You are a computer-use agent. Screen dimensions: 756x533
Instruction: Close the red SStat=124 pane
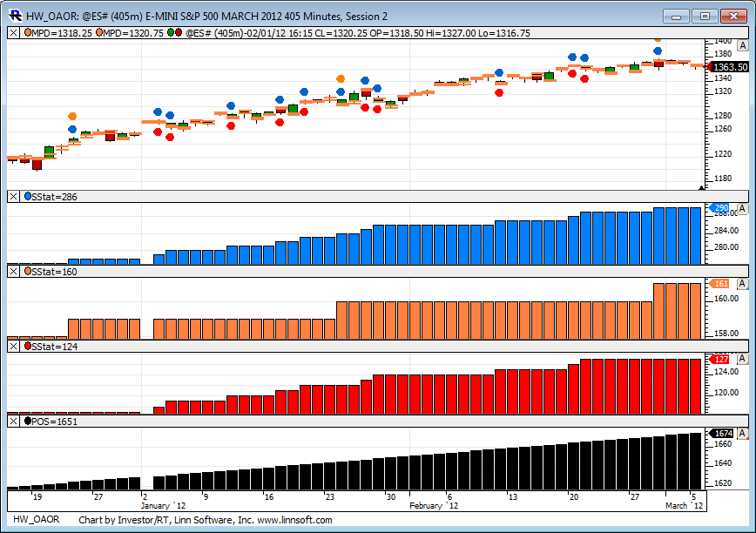click(13, 347)
